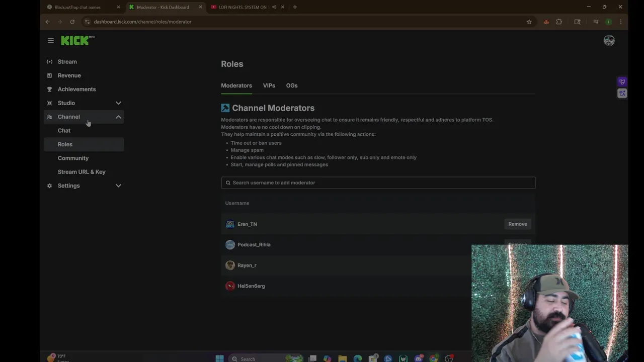This screenshot has height=362, width=644.
Task: Click Hei5en6erg's avatar
Action: (230, 286)
